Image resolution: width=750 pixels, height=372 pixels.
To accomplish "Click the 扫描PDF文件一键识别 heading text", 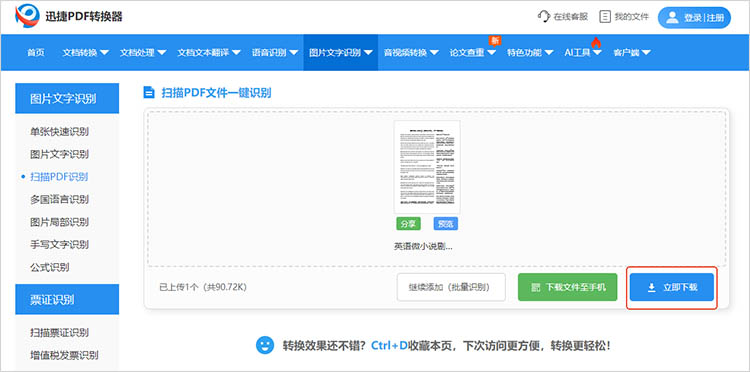I will tap(216, 93).
